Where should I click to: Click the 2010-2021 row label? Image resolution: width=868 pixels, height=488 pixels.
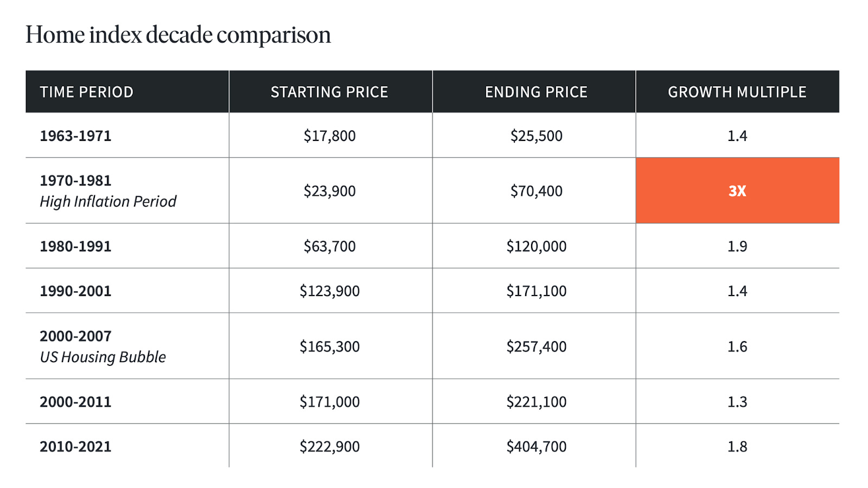[75, 447]
